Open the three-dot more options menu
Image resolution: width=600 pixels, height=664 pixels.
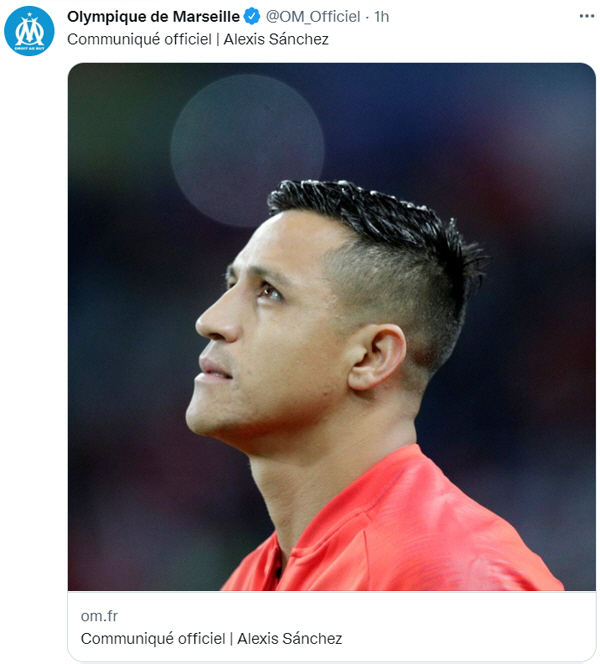click(586, 16)
